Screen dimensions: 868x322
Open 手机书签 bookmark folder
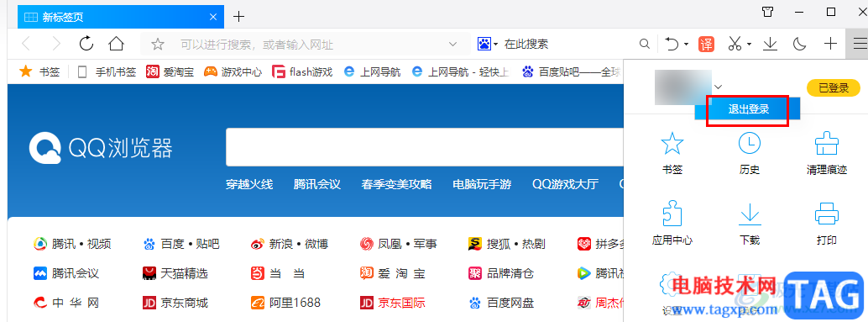tap(107, 71)
